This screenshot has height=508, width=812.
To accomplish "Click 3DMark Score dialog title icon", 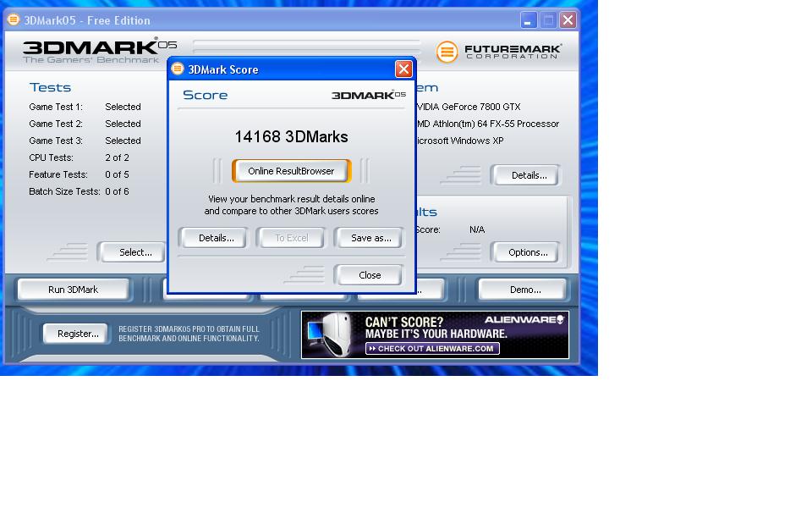I will coord(178,69).
